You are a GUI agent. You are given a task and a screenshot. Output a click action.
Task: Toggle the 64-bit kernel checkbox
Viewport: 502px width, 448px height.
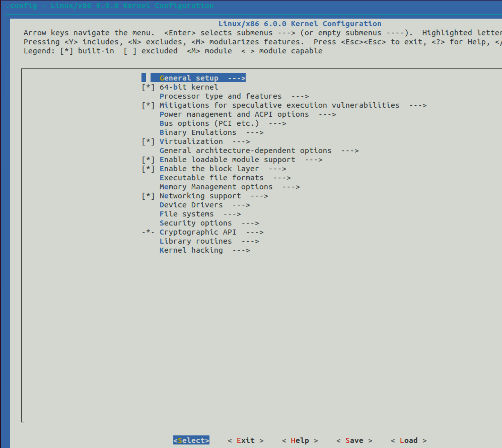(148, 87)
